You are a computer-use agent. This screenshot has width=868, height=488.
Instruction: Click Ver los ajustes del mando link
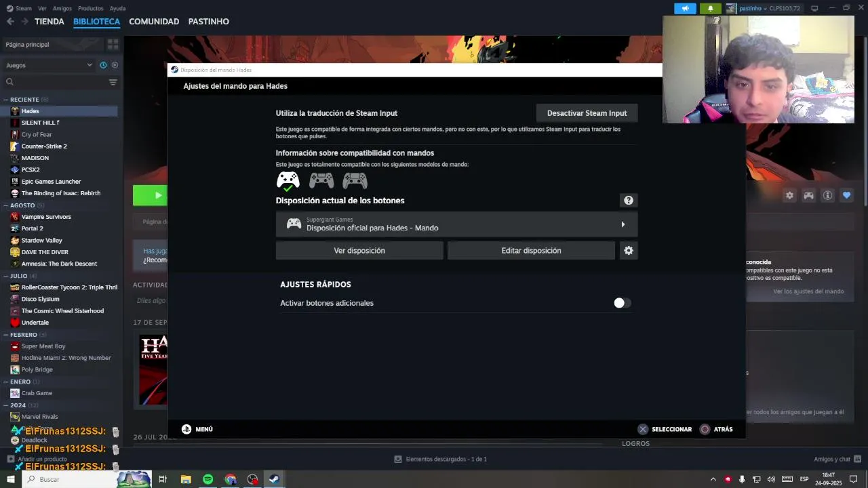click(808, 291)
